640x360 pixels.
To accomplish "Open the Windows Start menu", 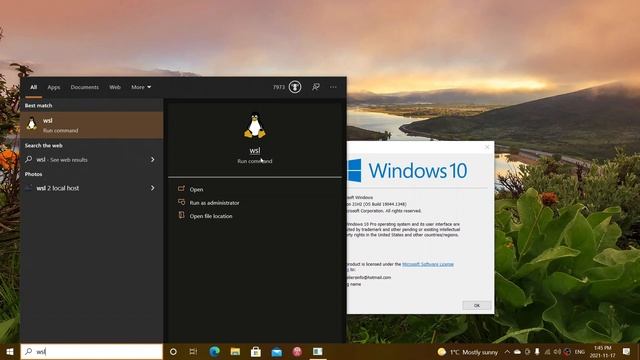I will pyautogui.click(x=10, y=351).
